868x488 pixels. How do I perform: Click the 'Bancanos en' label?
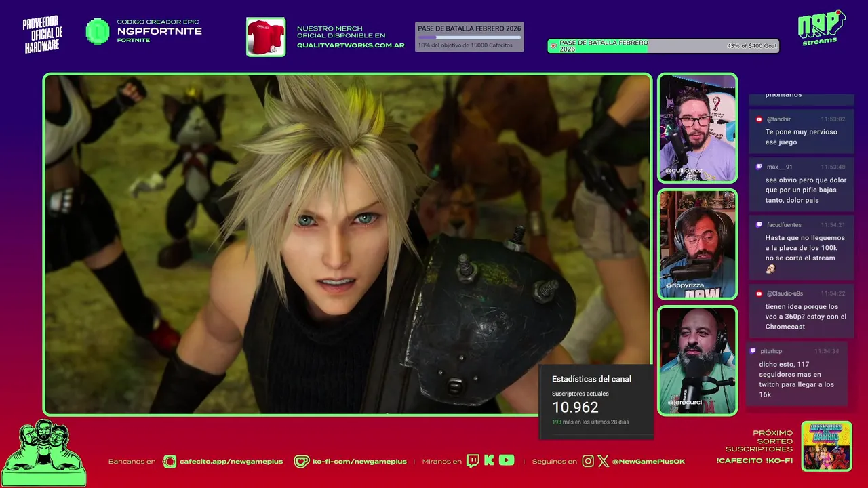coord(132,462)
